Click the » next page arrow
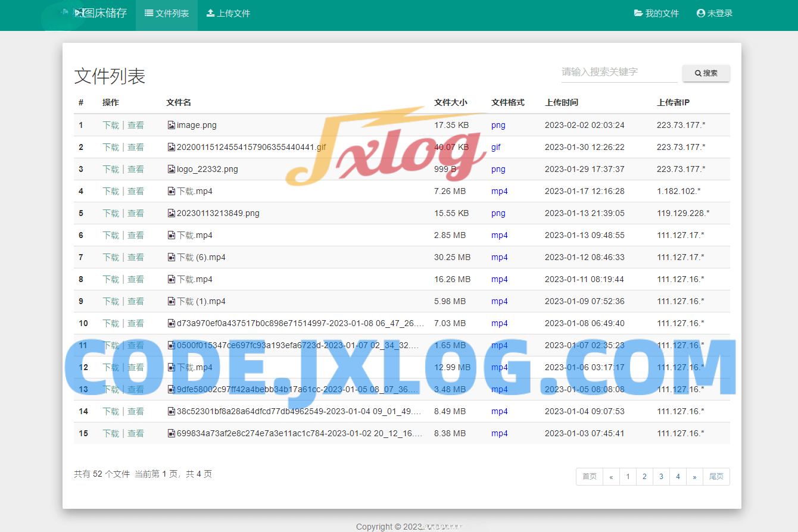798x532 pixels. (x=694, y=476)
